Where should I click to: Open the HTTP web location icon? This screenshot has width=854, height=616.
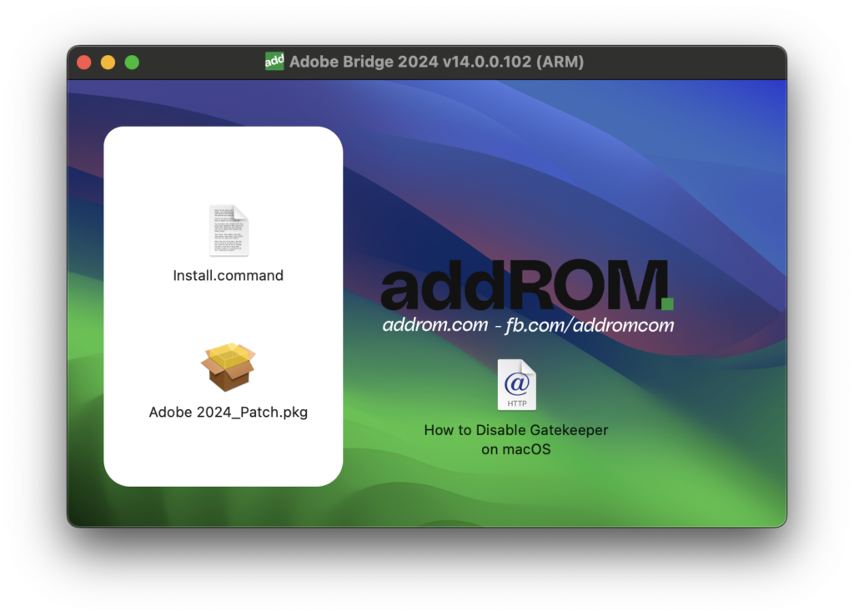coord(516,385)
